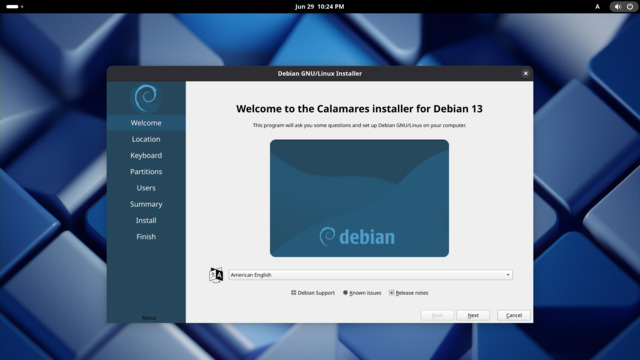Select the Users step in sidebar
Screen dimensions: 640x360
(146, 188)
